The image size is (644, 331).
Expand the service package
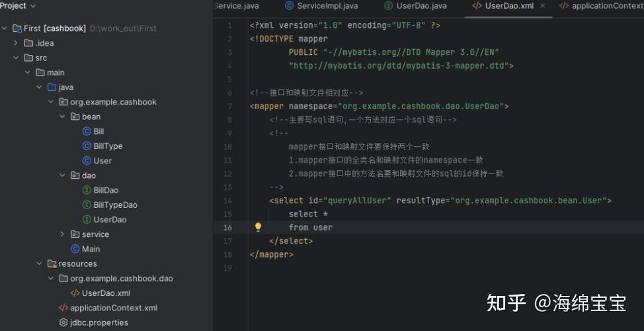point(62,234)
